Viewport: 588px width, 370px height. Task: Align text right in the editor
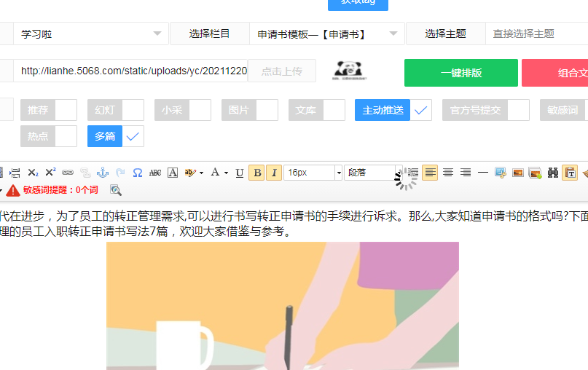tap(466, 173)
